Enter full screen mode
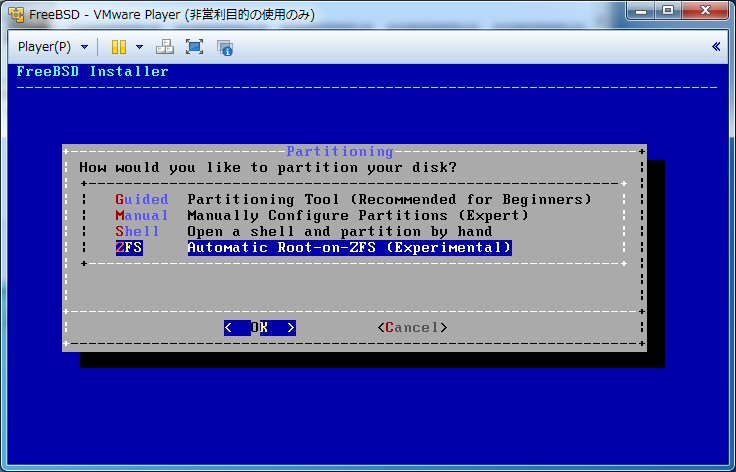 (194, 47)
